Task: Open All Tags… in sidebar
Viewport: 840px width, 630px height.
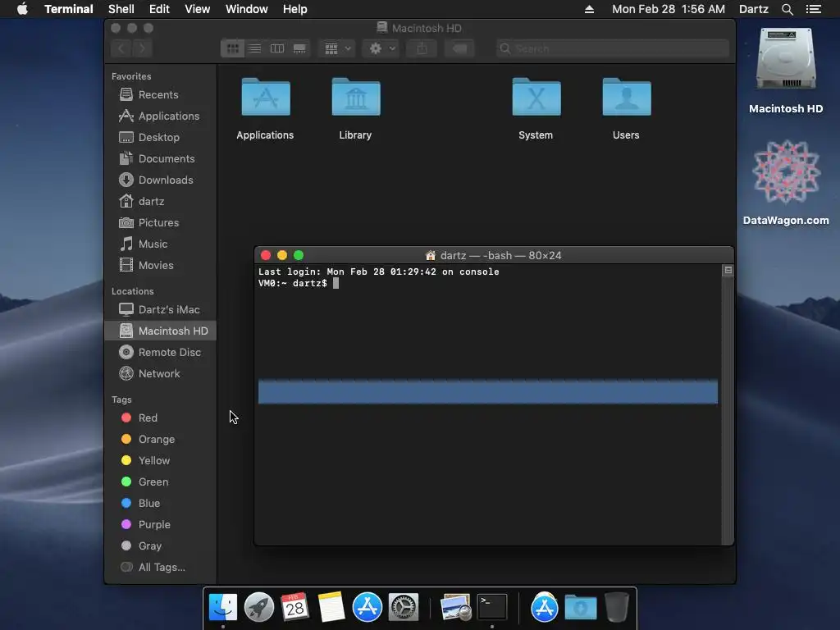Action: pos(160,568)
